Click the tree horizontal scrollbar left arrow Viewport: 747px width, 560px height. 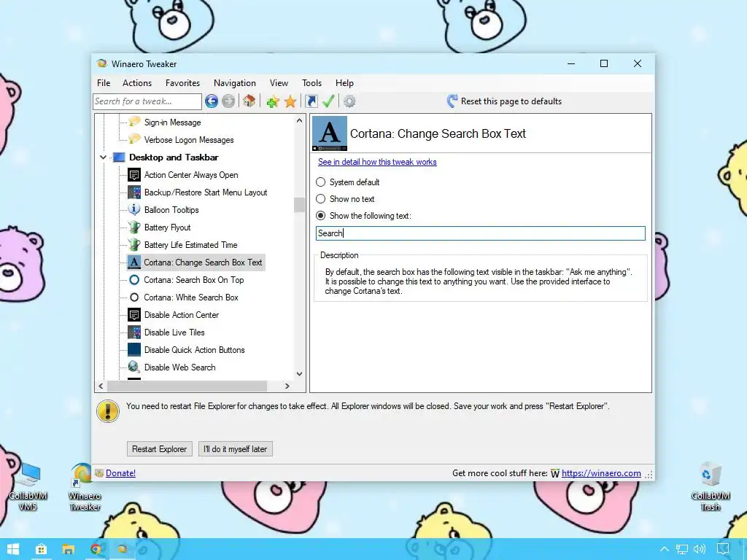[x=101, y=386]
